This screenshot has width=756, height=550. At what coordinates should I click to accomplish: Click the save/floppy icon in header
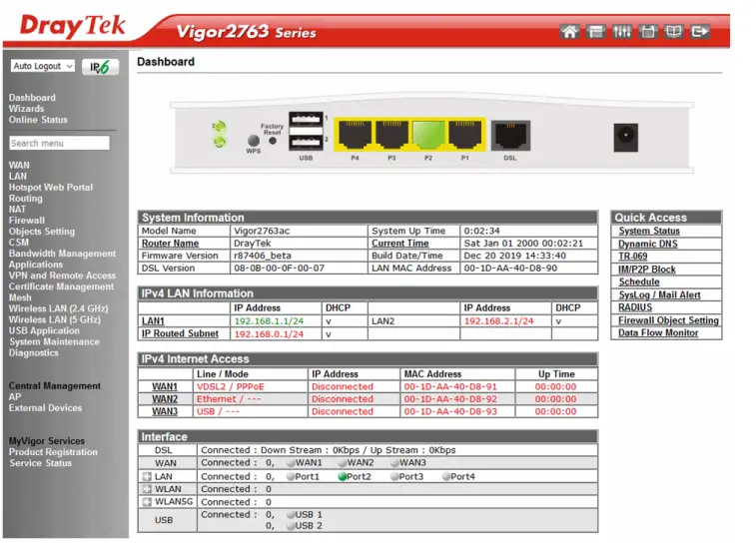(x=647, y=32)
